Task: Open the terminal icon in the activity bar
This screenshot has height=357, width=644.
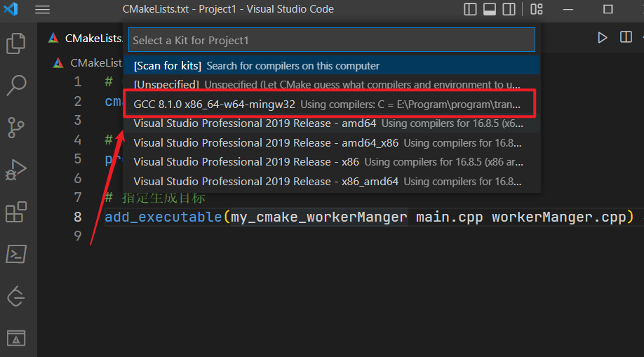Action: pyautogui.click(x=16, y=255)
